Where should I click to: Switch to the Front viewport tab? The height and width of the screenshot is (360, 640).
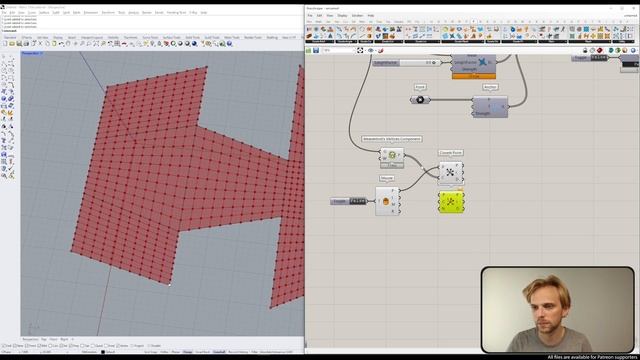pos(53,339)
